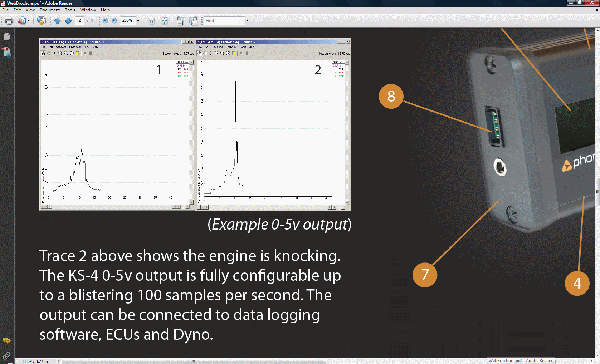The image size is (600, 364).
Task: Click the vertical scrollbar thumb
Action: (597, 192)
